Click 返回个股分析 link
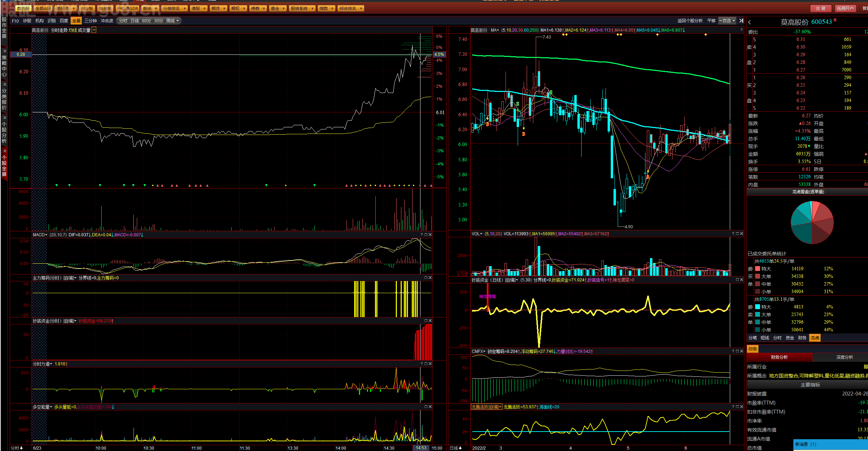This screenshot has height=451, width=868. point(690,21)
